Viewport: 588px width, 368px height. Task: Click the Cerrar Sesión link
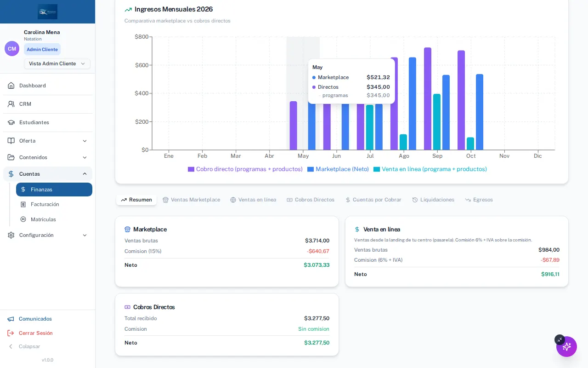click(36, 333)
